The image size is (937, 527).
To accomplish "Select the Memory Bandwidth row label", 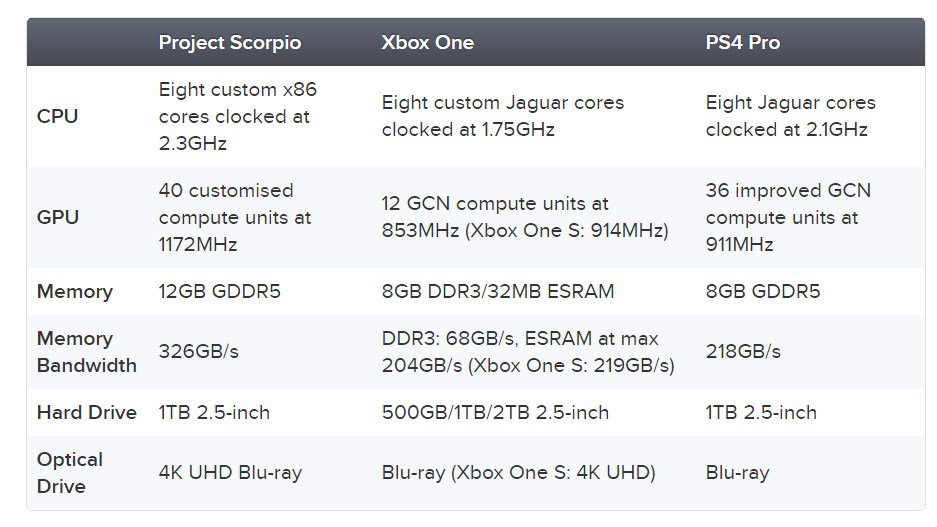I will (87, 352).
